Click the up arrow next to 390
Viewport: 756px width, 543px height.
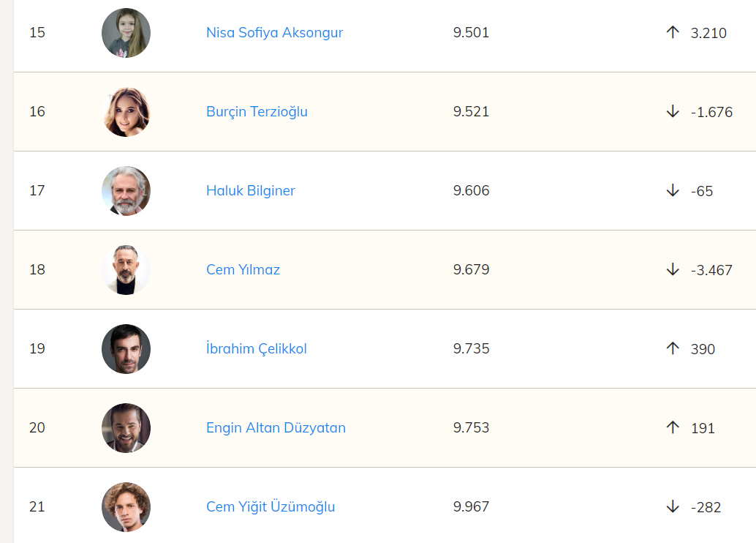click(673, 349)
